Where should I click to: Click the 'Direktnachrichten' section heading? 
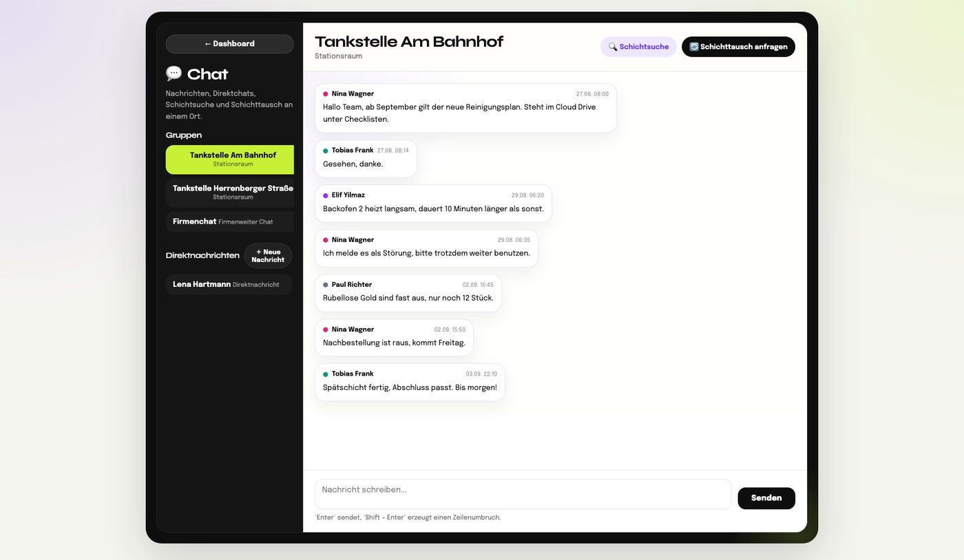[202, 256]
